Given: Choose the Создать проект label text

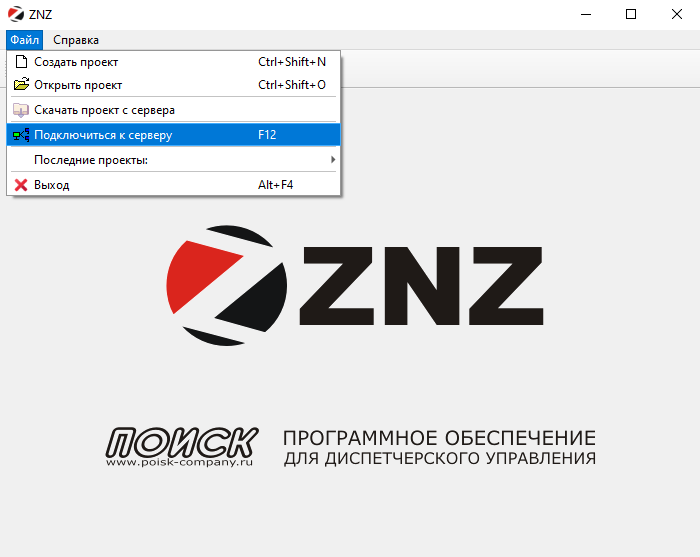Looking at the screenshot, I should pos(76,62).
